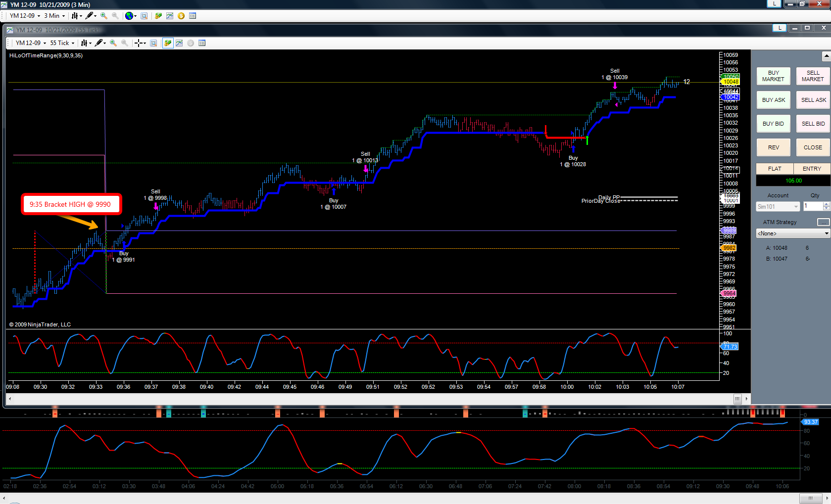Viewport: 831px width, 504px height.
Task: Click the CLOSE position button
Action: [813, 147]
